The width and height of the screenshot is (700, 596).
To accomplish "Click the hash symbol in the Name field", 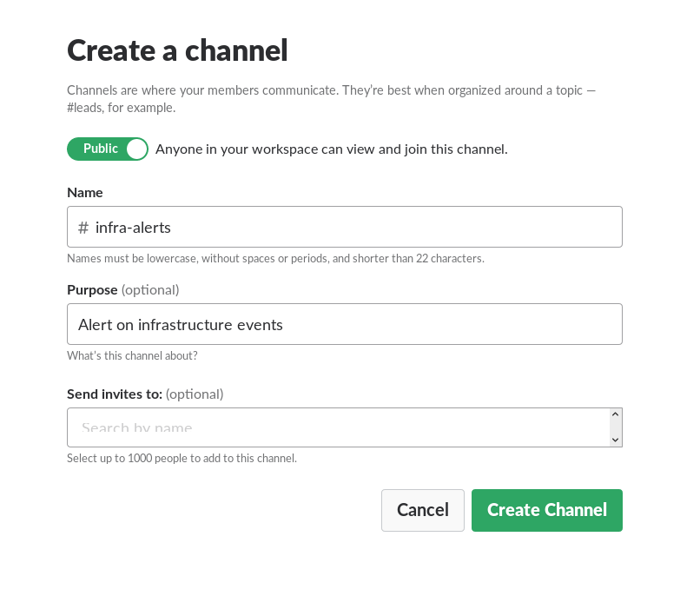I will (x=83, y=228).
